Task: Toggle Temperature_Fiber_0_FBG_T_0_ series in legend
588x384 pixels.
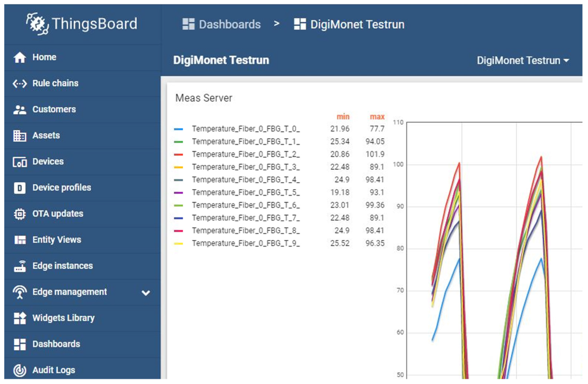Action: [x=246, y=129]
